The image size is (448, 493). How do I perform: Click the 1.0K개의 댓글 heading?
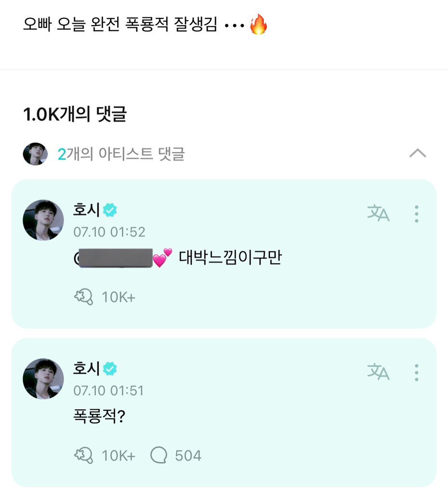tap(75, 115)
